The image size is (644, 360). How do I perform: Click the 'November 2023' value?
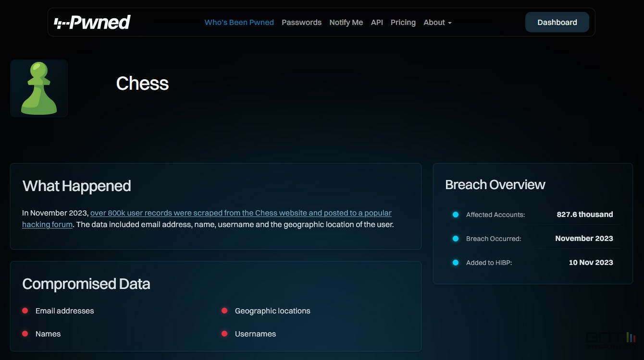pyautogui.click(x=584, y=239)
